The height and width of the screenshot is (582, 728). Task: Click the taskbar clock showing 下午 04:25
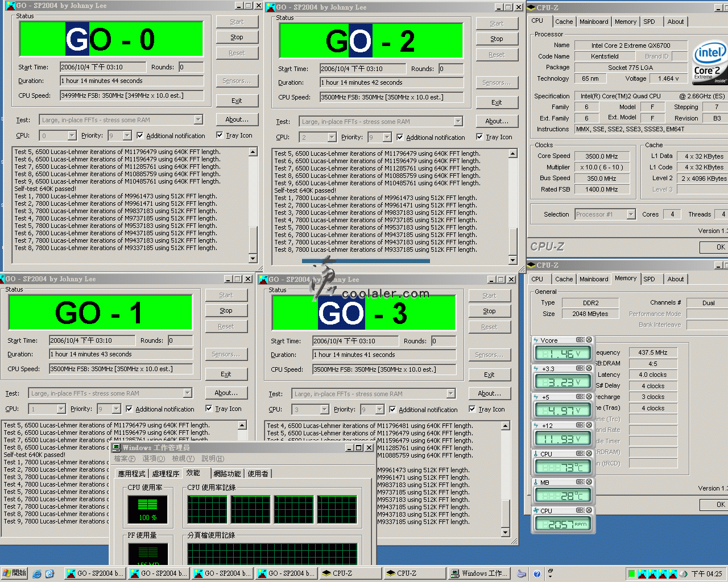tap(707, 574)
